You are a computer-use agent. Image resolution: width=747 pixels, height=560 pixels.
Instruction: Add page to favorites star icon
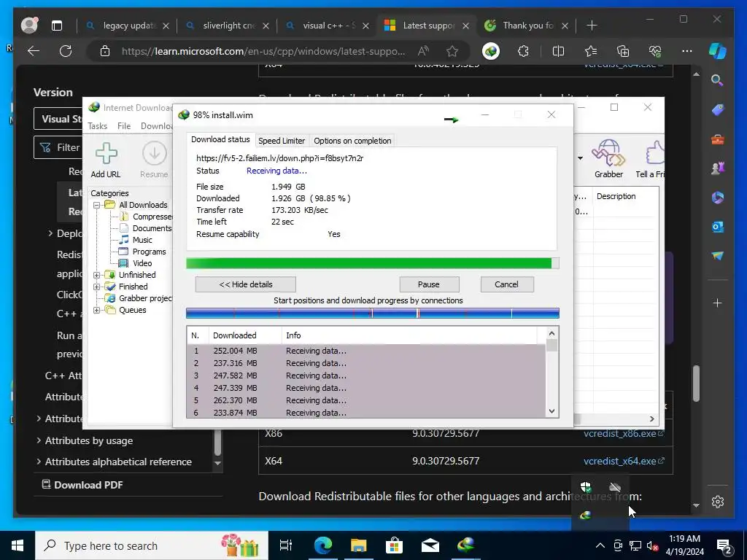click(x=452, y=51)
